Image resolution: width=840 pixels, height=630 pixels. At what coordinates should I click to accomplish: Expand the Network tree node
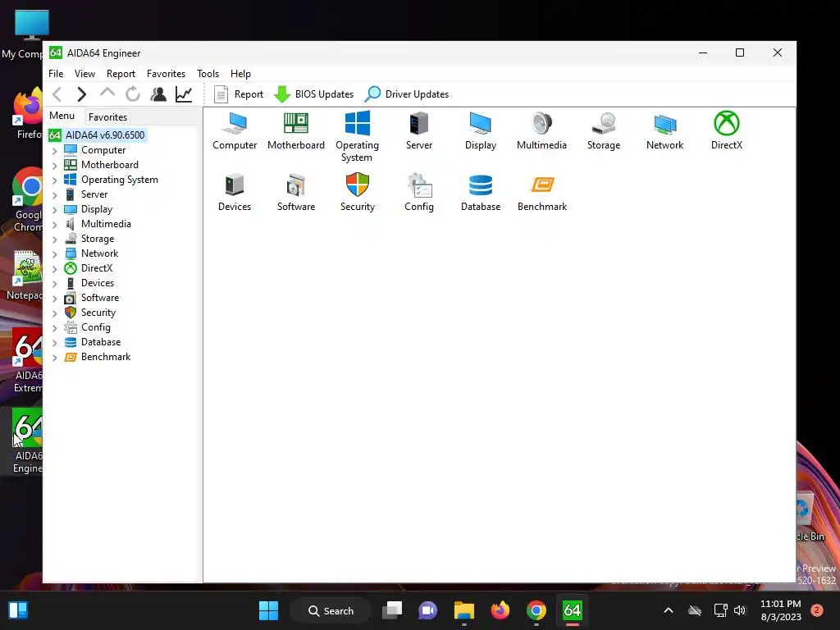pyautogui.click(x=55, y=254)
